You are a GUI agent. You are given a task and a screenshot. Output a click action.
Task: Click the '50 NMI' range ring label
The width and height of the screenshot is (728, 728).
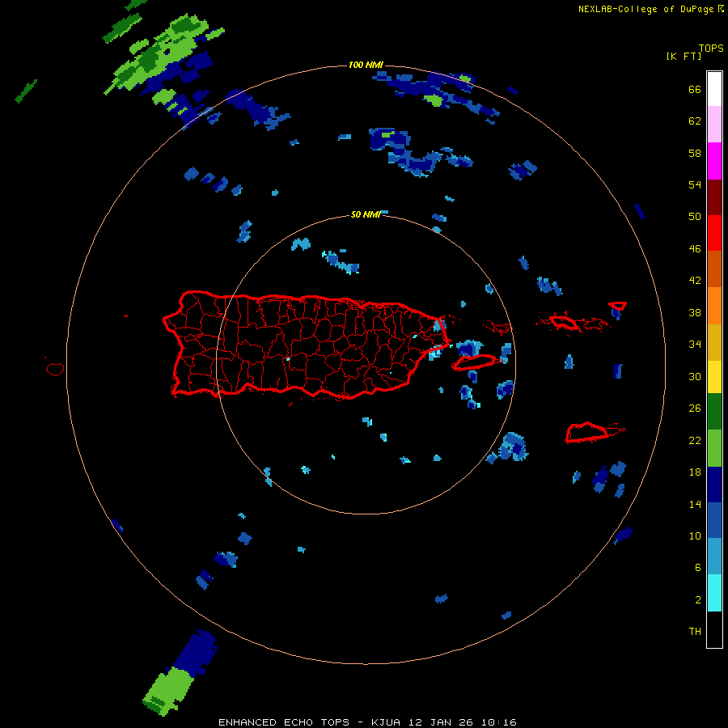coord(366,214)
